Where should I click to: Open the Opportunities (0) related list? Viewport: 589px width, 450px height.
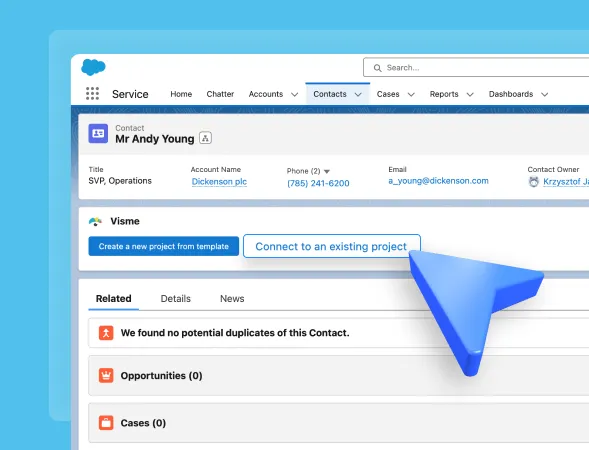161,376
